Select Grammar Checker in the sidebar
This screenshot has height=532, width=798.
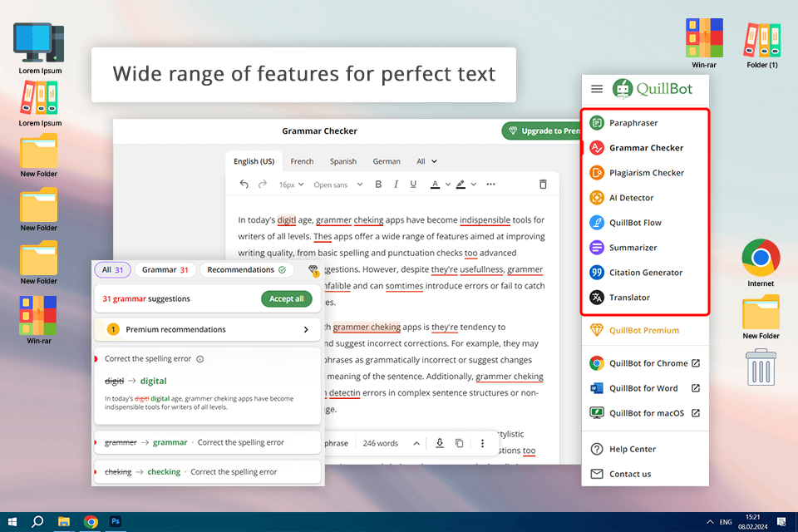click(645, 148)
